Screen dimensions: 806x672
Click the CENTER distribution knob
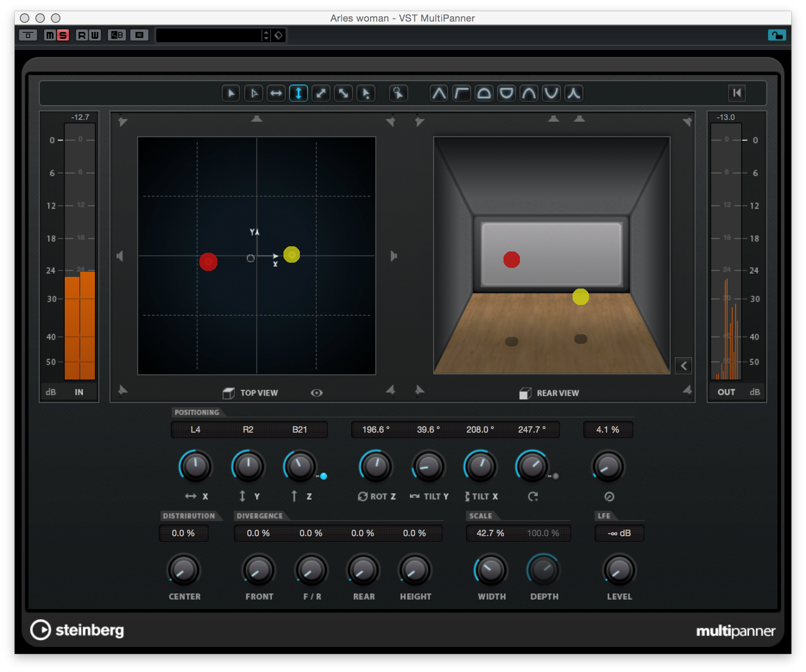pos(184,570)
